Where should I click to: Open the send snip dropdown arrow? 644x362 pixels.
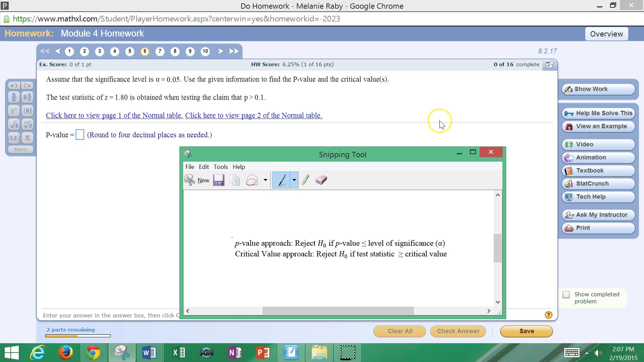[x=265, y=180]
